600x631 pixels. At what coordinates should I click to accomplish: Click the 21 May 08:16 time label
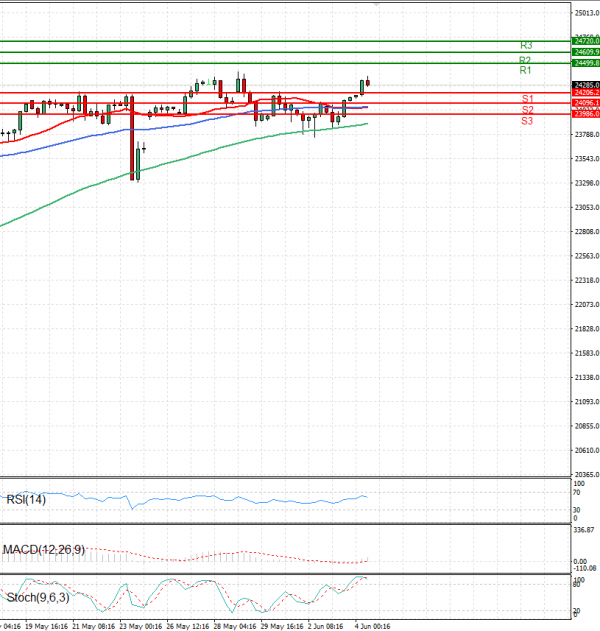93,627
